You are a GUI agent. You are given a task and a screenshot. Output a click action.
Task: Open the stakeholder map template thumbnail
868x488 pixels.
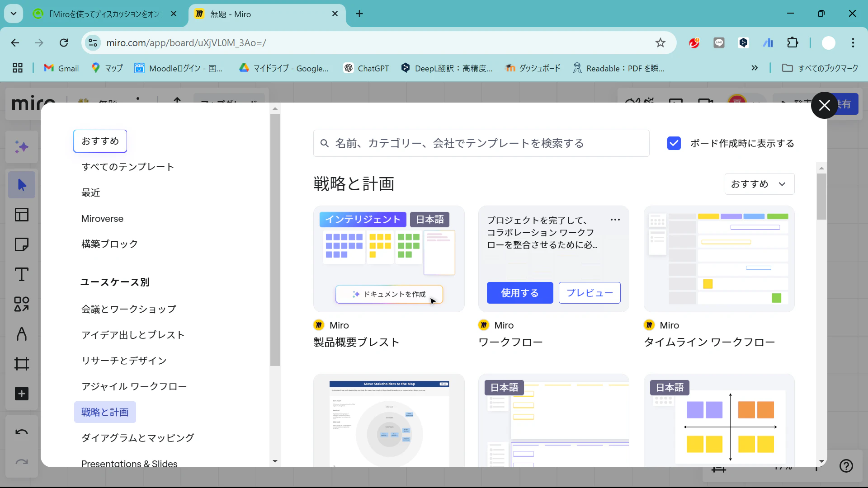(389, 421)
